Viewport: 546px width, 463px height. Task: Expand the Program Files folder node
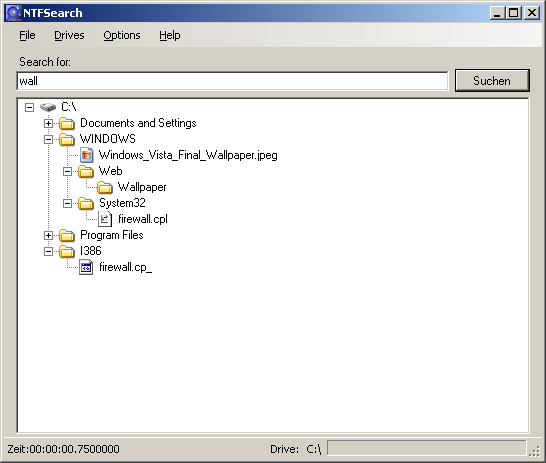click(48, 235)
